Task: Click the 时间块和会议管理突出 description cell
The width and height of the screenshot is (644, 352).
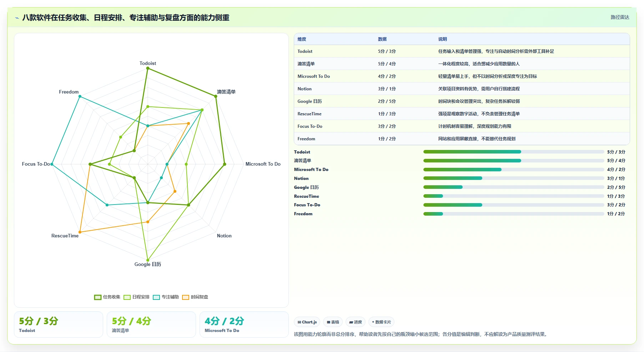Action: 479,101
